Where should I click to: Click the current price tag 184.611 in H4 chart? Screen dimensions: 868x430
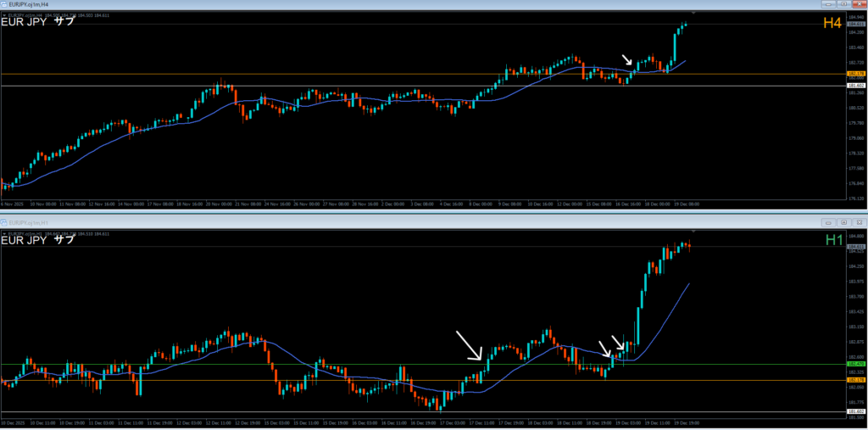pos(856,25)
